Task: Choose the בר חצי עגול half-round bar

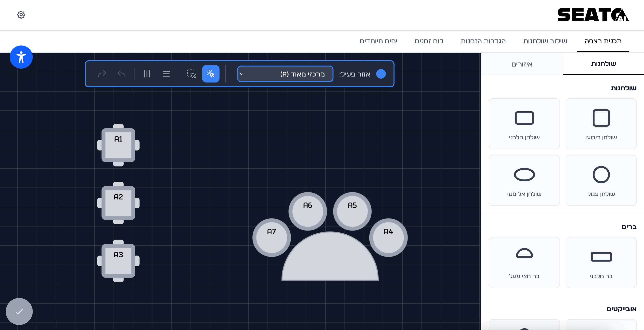Action: [524, 262]
